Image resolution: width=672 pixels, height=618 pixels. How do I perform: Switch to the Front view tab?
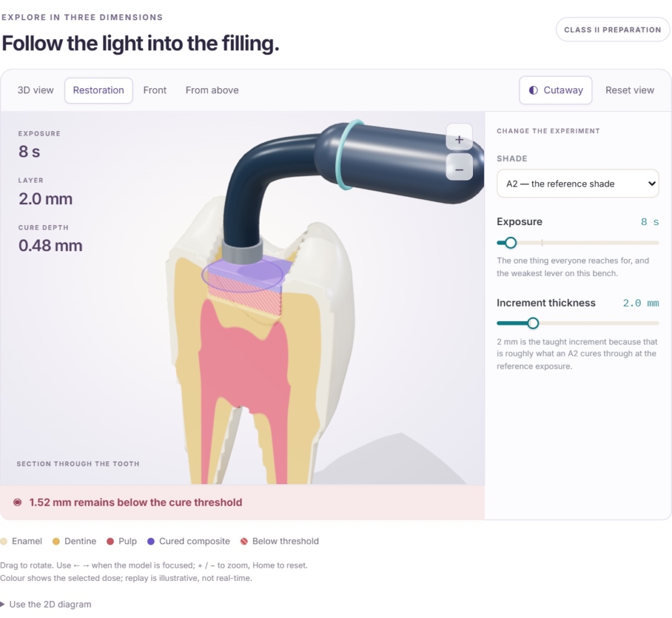point(155,91)
